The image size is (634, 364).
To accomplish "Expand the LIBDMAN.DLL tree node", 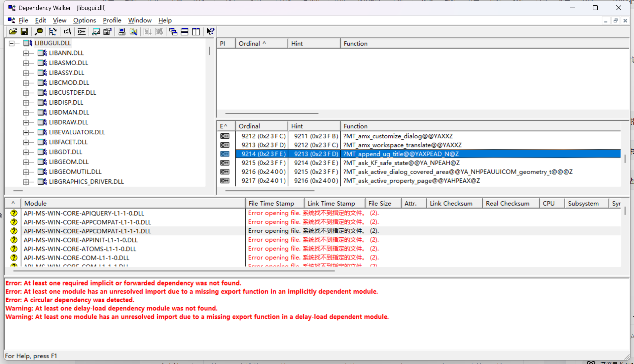I will tap(26, 113).
